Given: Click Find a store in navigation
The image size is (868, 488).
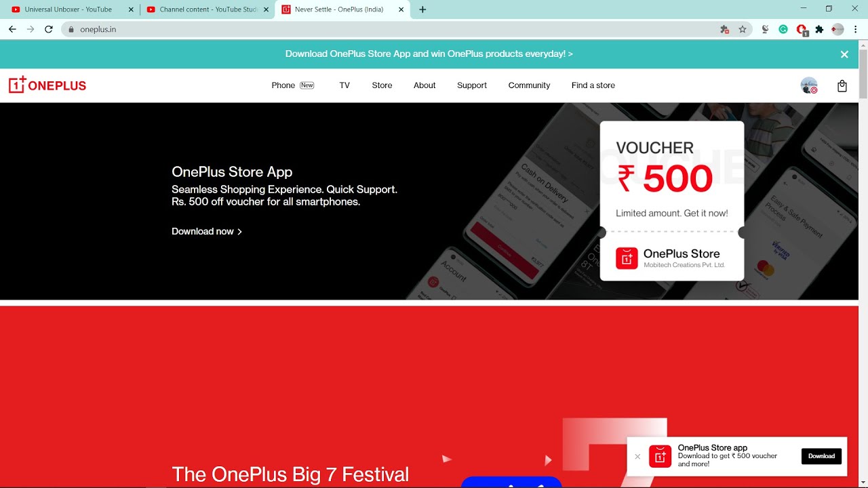Looking at the screenshot, I should (x=593, y=85).
